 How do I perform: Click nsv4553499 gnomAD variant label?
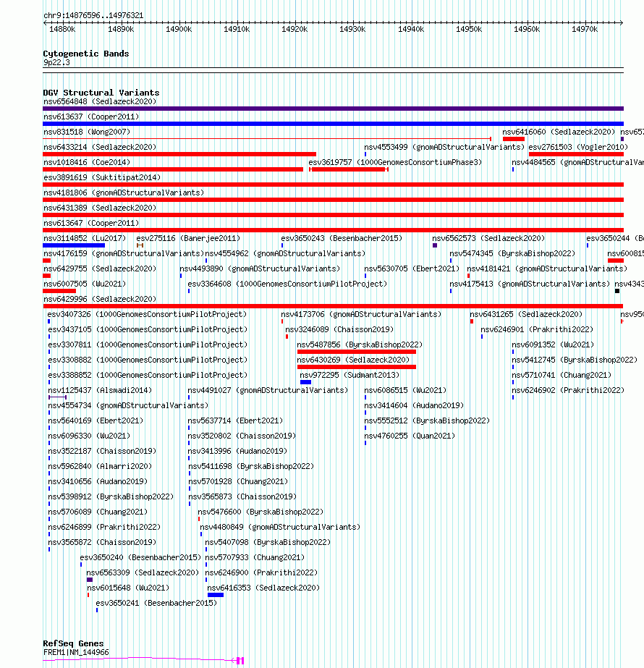(444, 147)
